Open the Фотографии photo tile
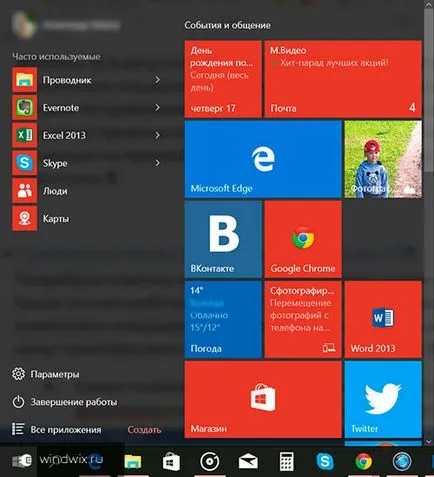The width and height of the screenshot is (434, 477). click(383, 159)
